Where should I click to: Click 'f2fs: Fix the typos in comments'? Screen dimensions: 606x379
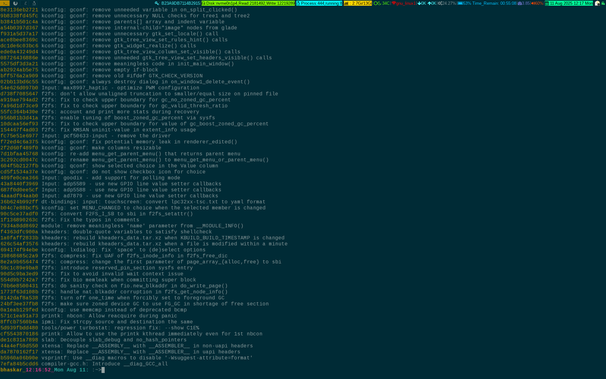click(70, 219)
